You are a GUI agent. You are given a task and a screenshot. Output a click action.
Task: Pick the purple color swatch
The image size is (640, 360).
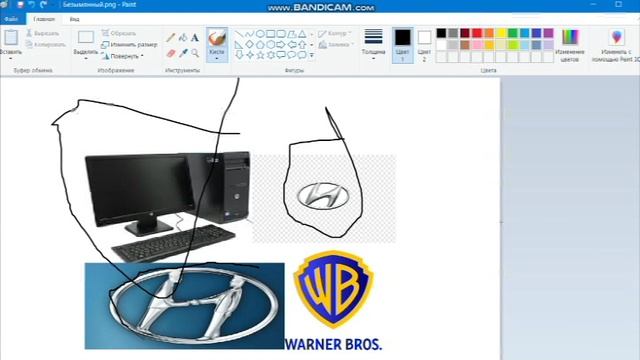tap(548, 33)
